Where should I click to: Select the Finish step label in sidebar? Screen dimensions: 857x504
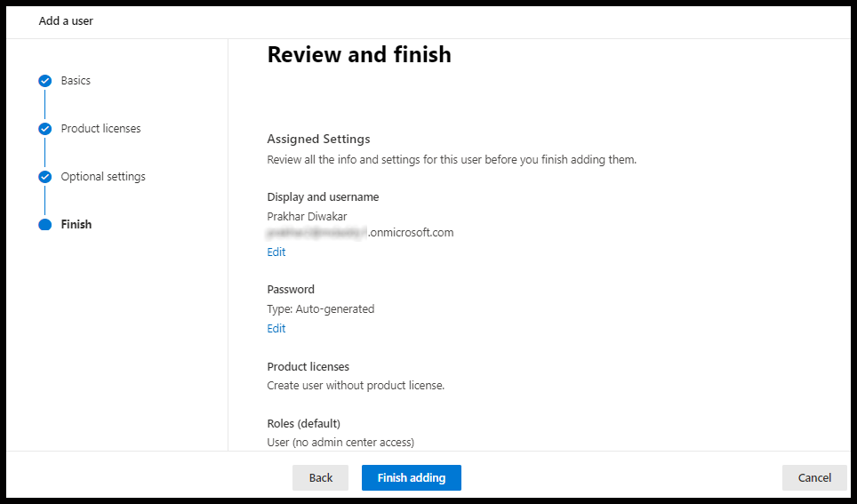pos(76,225)
